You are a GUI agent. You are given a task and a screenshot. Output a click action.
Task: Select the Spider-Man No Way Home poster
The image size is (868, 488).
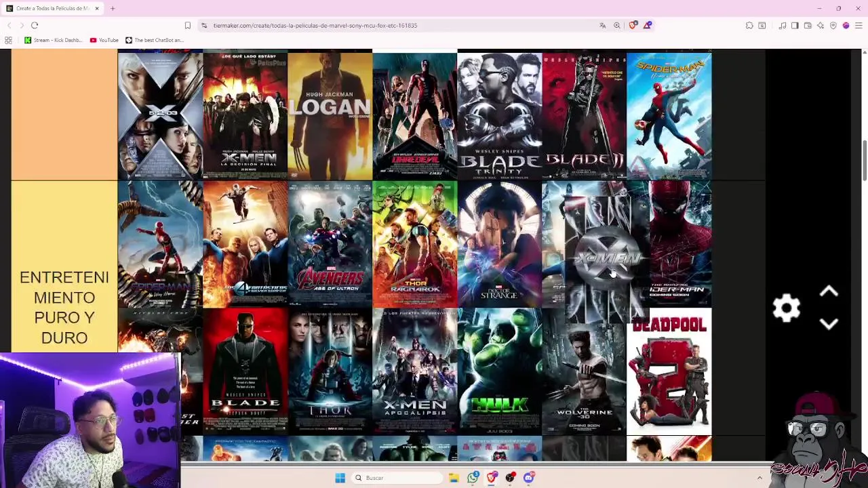coord(160,243)
